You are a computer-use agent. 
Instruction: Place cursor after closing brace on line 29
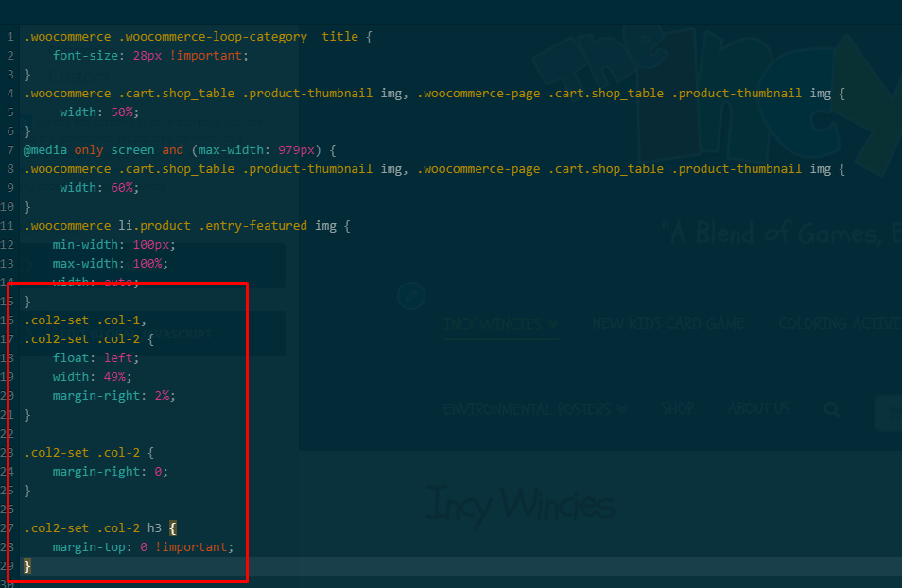click(x=33, y=566)
